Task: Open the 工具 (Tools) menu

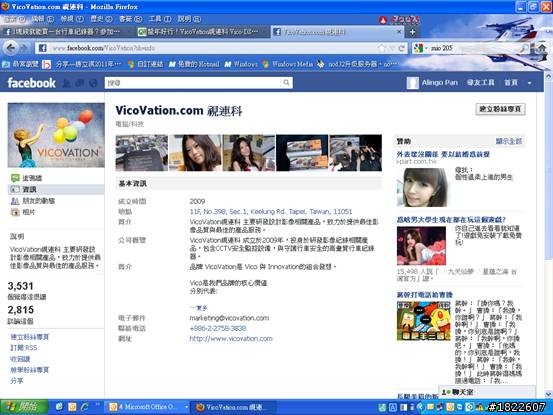Action: [160, 19]
